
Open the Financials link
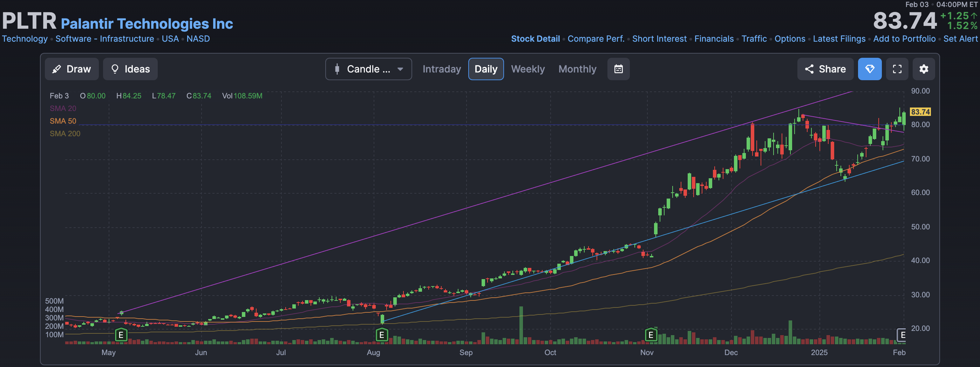point(714,39)
